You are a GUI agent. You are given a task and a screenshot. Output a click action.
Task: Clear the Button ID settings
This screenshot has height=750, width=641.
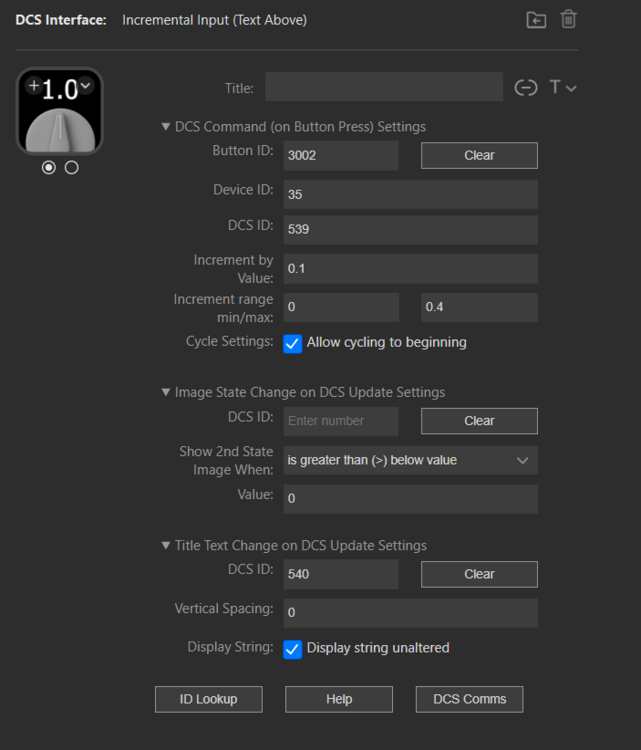coord(479,155)
